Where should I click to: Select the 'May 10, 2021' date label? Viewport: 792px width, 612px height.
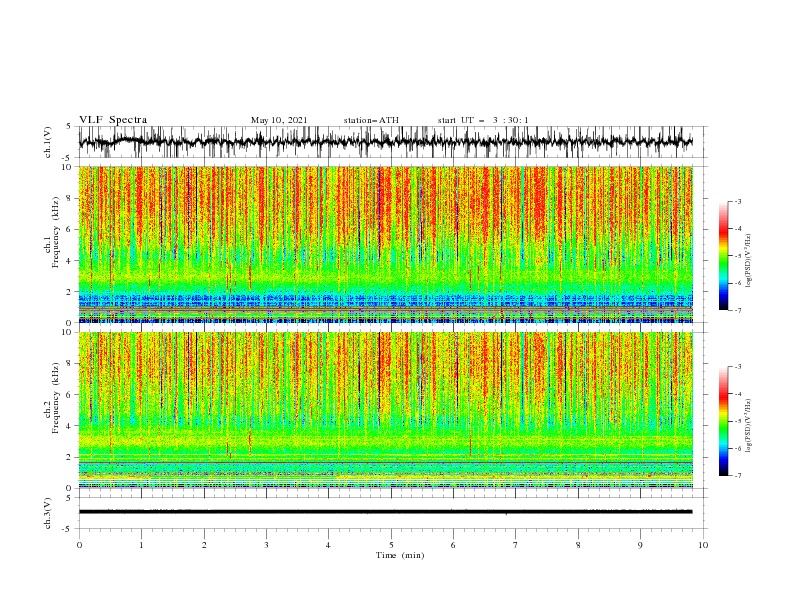(279, 120)
